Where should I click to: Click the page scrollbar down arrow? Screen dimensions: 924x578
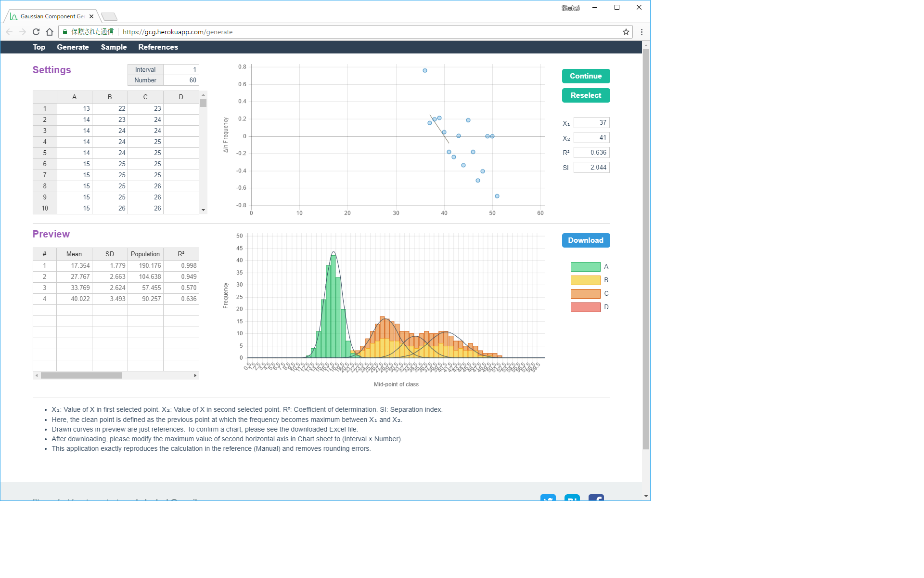point(646,496)
